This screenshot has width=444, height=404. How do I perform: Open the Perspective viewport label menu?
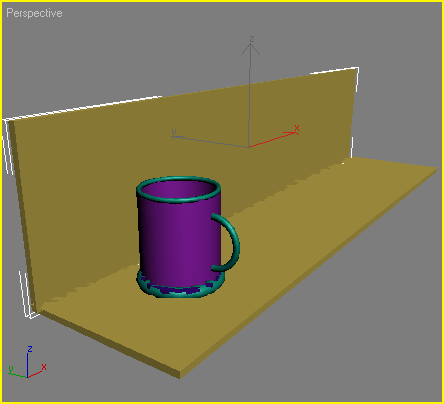click(x=34, y=13)
